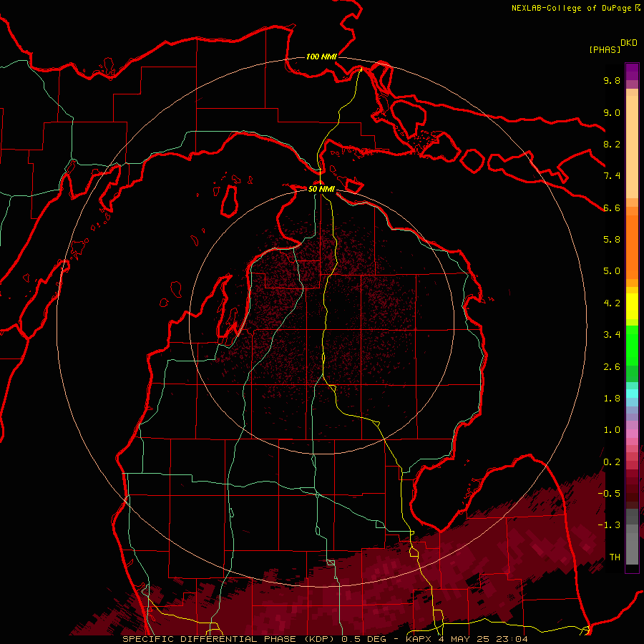Click the 7.4 legend value

(x=612, y=176)
